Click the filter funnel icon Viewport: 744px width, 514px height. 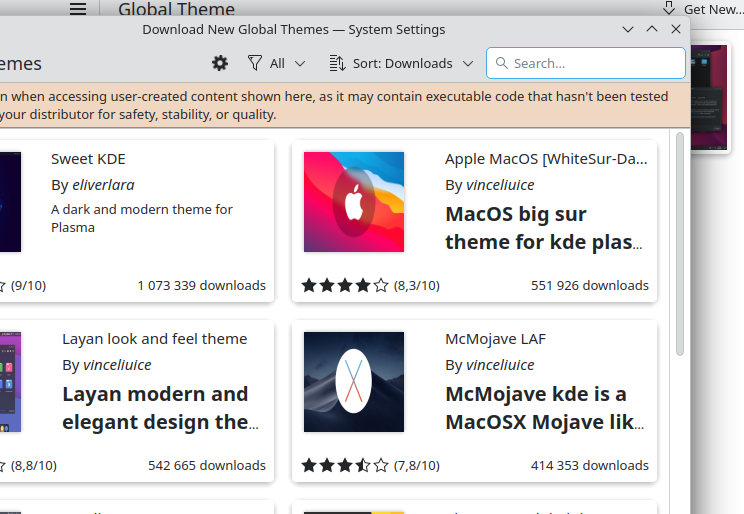(255, 63)
